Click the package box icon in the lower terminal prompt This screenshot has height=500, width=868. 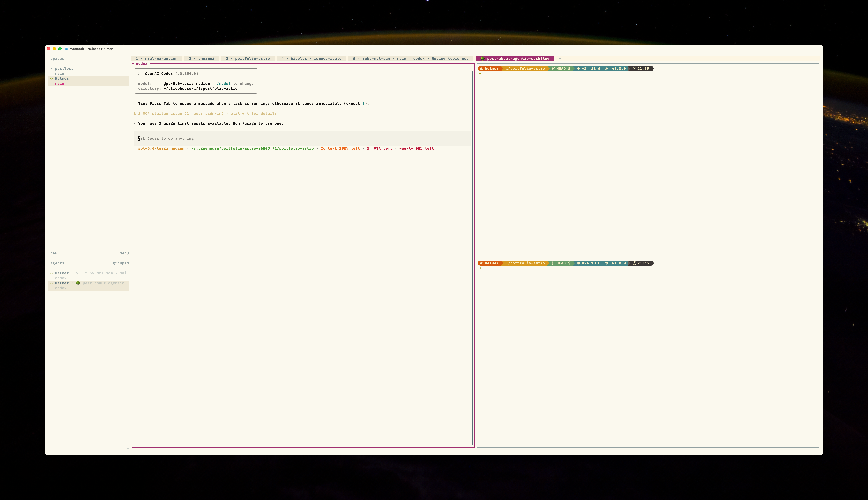[x=606, y=263]
